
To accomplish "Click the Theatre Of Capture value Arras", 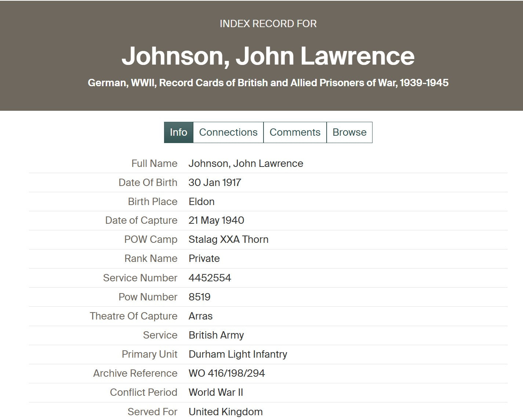I will pos(200,316).
